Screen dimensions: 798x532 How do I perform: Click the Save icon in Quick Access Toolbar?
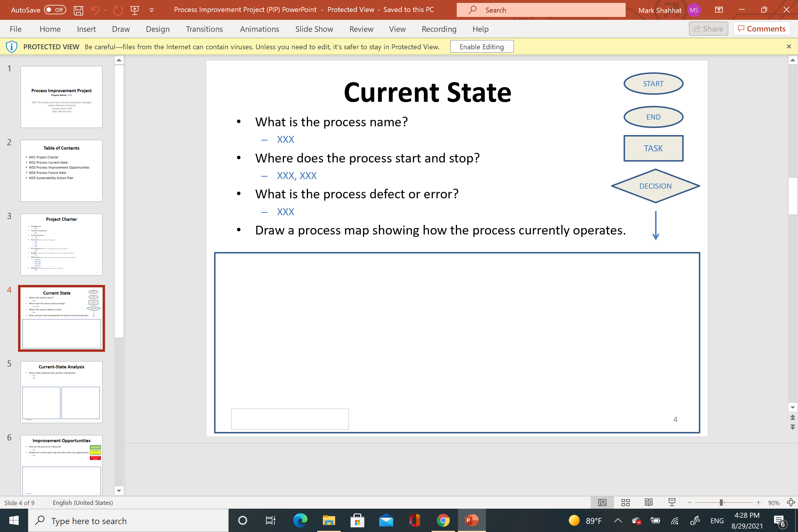[x=78, y=10]
